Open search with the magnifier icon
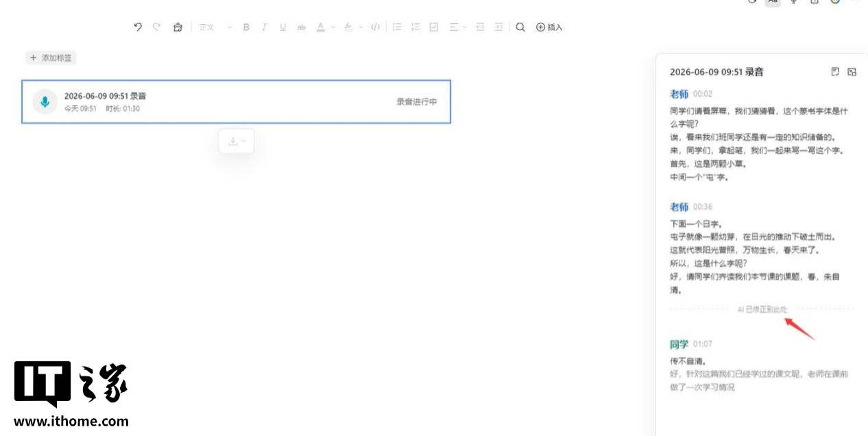 pyautogui.click(x=520, y=27)
